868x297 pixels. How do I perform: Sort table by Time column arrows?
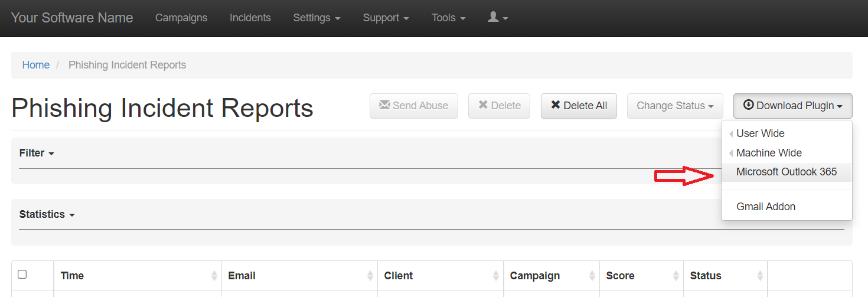point(214,276)
